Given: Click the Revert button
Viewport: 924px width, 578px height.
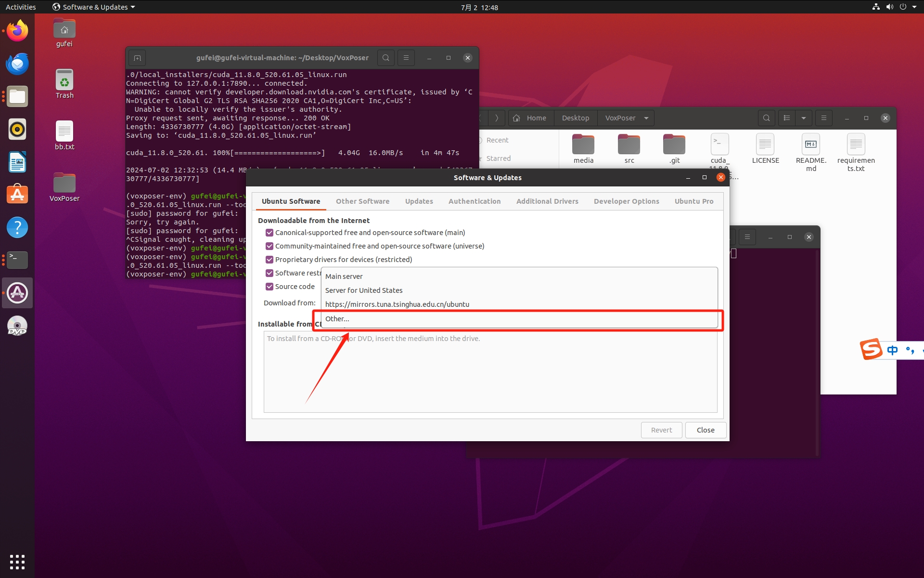Looking at the screenshot, I should coord(661,430).
